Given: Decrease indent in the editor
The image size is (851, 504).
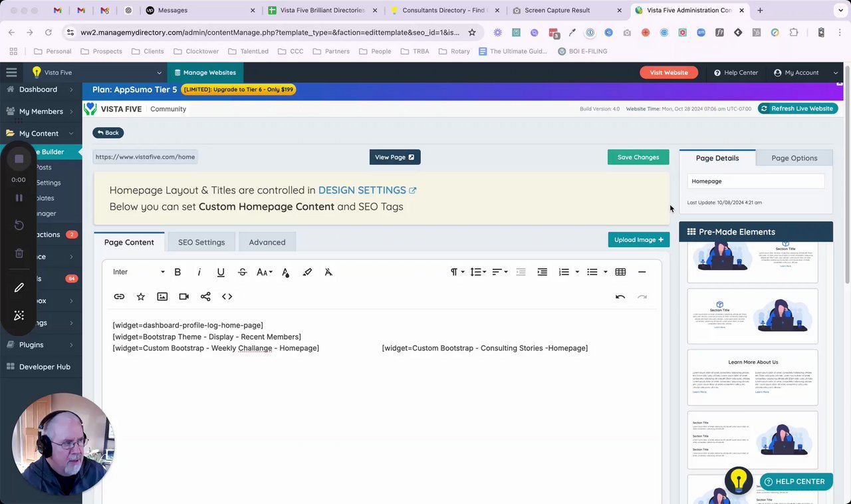Looking at the screenshot, I should [521, 272].
